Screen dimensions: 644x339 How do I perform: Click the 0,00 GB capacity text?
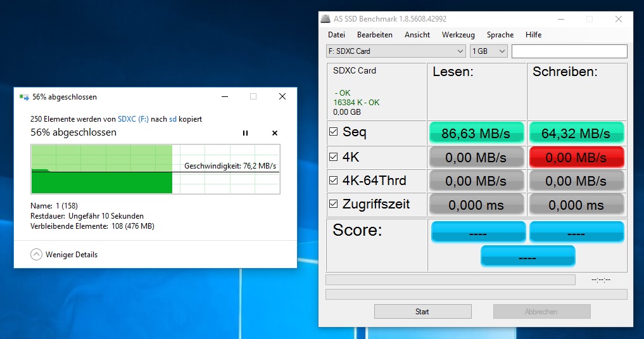tap(347, 112)
